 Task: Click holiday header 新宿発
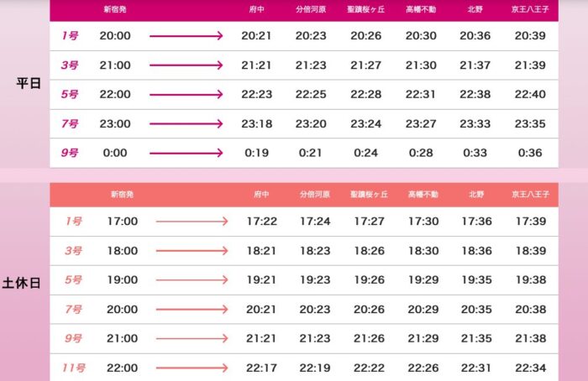point(122,195)
